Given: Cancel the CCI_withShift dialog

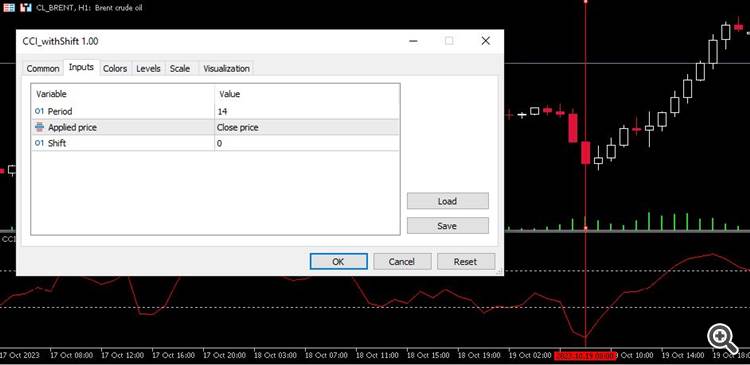Looking at the screenshot, I should [x=402, y=262].
